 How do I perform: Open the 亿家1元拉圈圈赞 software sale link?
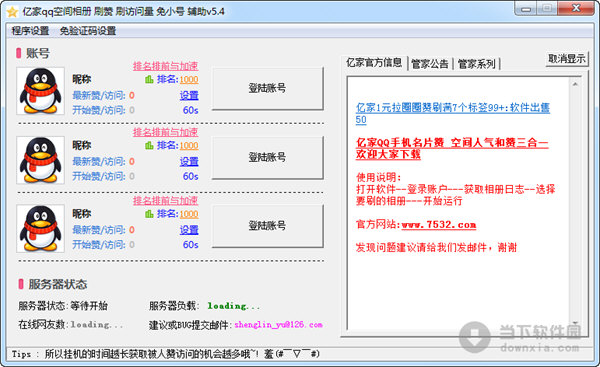(453, 113)
